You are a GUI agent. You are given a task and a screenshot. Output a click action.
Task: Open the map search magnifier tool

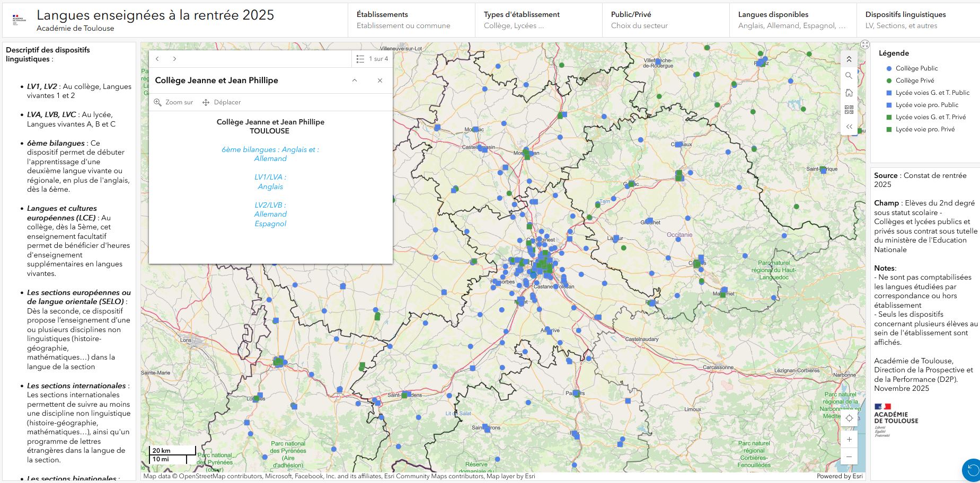pyautogui.click(x=849, y=76)
